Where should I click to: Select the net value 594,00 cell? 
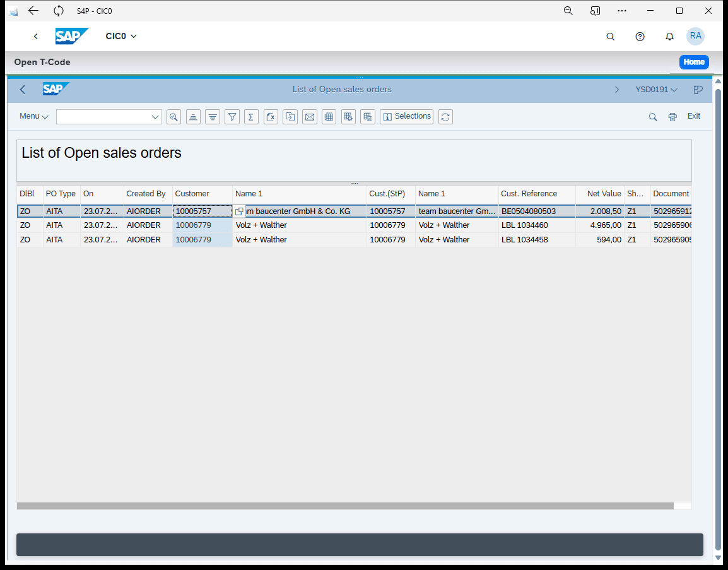600,240
